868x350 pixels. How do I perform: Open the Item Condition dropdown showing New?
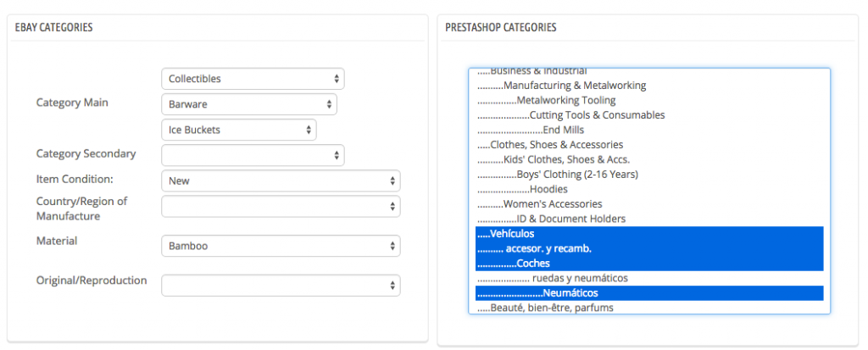(281, 181)
